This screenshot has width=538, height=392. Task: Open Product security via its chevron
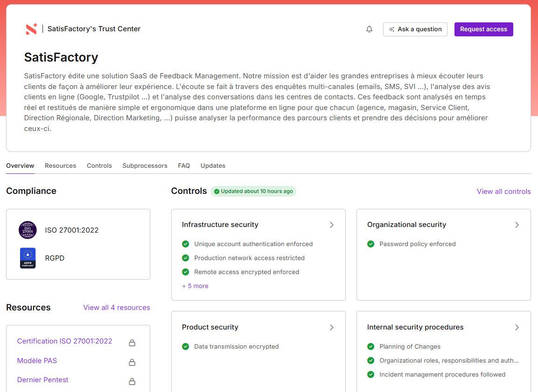coord(332,327)
